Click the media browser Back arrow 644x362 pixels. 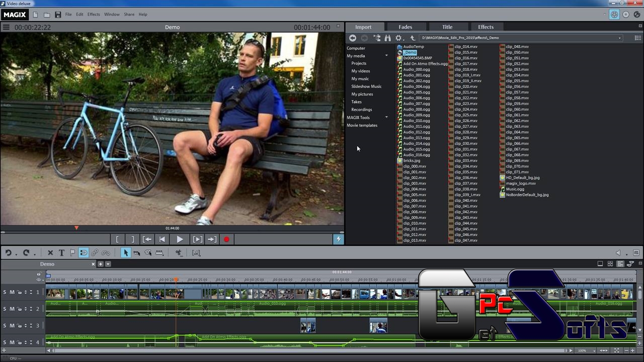pos(353,38)
